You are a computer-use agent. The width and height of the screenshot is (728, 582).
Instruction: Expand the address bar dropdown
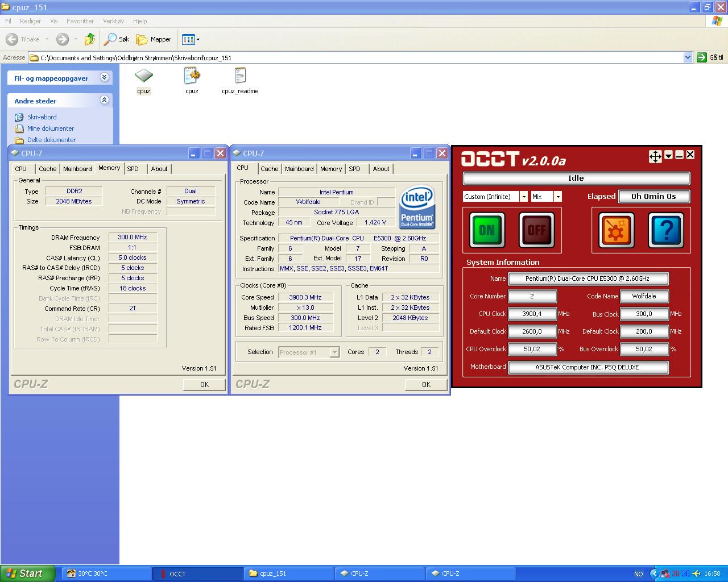(x=688, y=57)
